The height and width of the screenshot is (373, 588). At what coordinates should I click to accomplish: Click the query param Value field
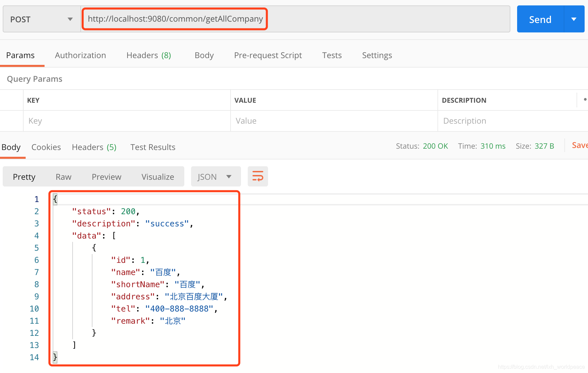click(334, 121)
